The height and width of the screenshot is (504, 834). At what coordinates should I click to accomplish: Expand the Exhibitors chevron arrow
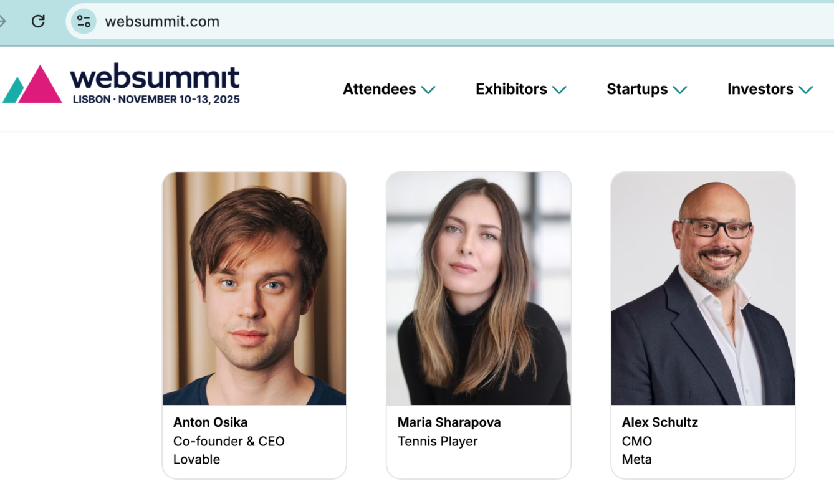click(x=559, y=90)
